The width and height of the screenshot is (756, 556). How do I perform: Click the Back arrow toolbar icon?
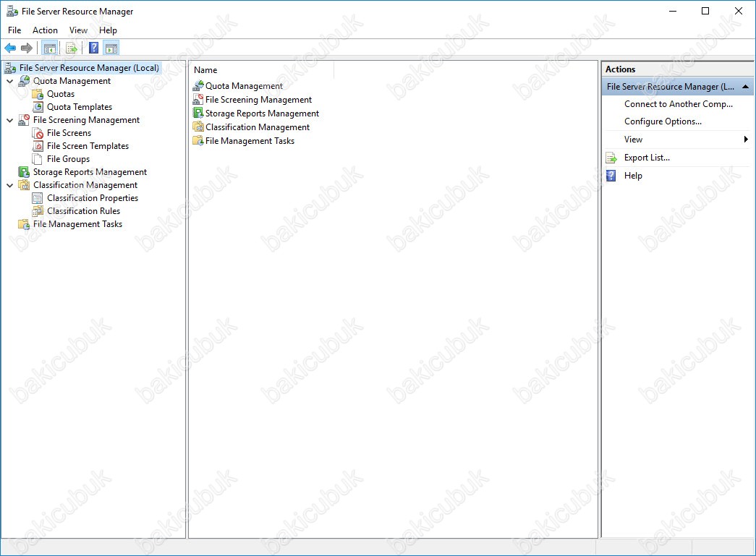(x=10, y=48)
